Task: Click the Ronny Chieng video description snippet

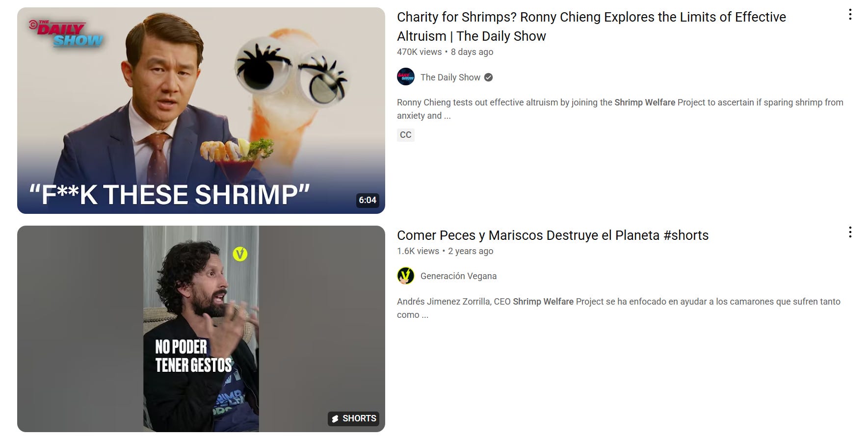Action: [x=620, y=109]
